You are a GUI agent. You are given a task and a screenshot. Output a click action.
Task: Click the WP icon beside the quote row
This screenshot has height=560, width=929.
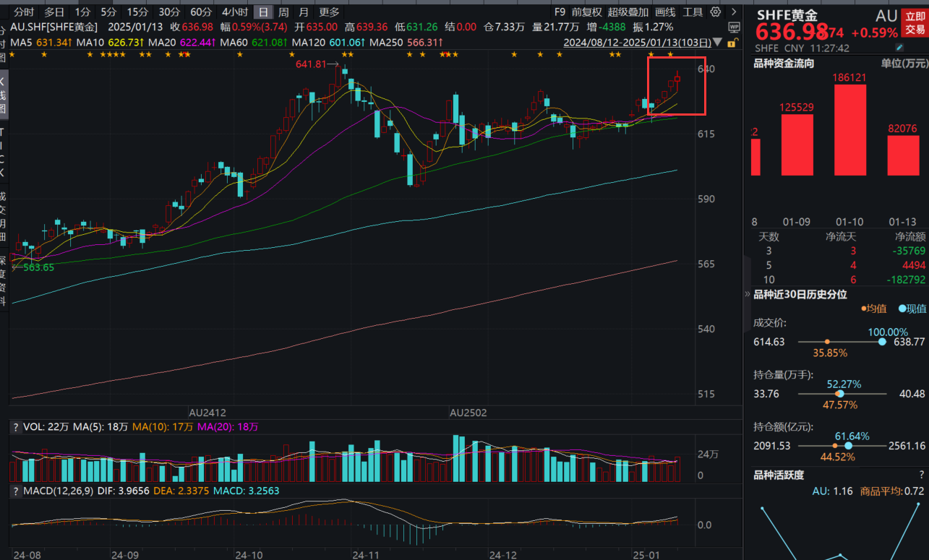[735, 27]
